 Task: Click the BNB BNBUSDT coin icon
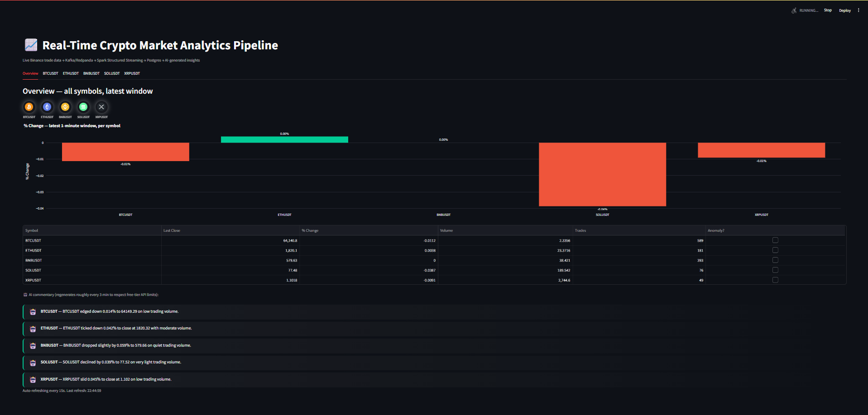coord(65,107)
